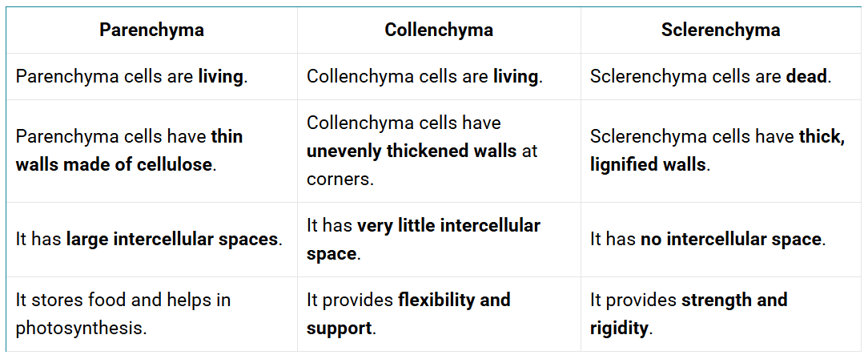Screen dimensions: 868x355
Task: Click the bold word 'dead'
Action: pyautogui.click(x=807, y=77)
